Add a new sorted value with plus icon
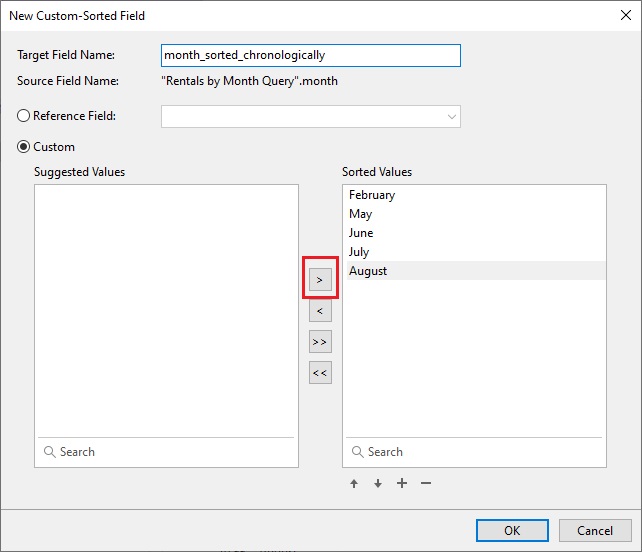 402,483
